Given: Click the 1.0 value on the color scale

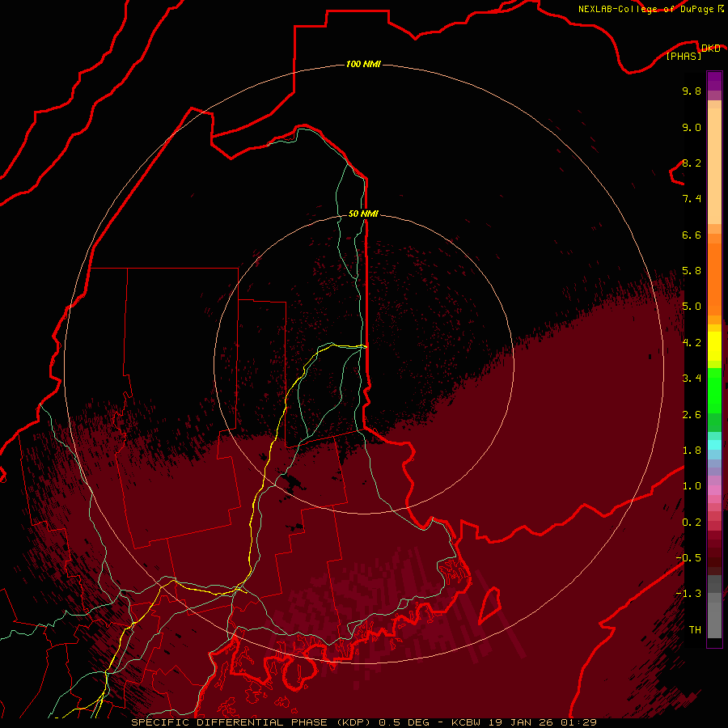Looking at the screenshot, I should tap(692, 486).
